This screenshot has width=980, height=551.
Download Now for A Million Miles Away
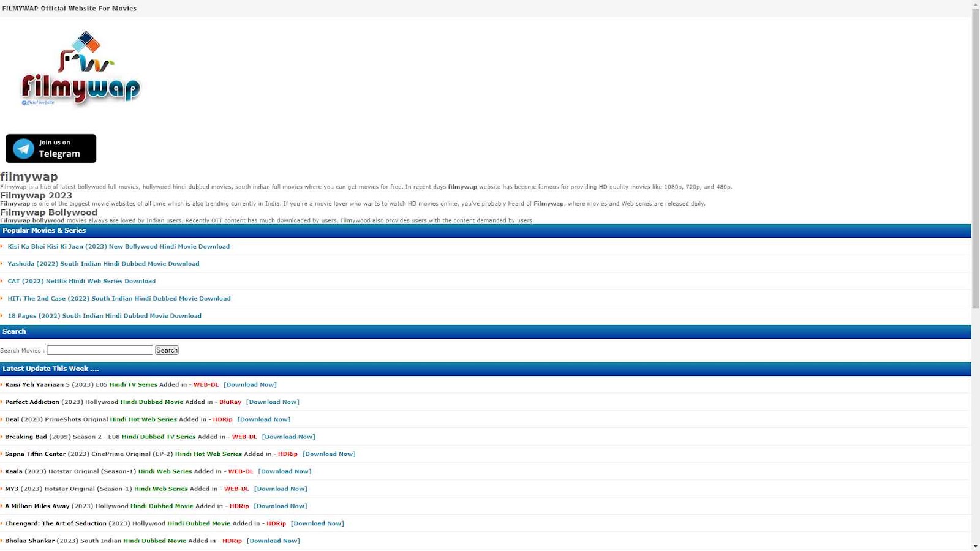point(281,506)
